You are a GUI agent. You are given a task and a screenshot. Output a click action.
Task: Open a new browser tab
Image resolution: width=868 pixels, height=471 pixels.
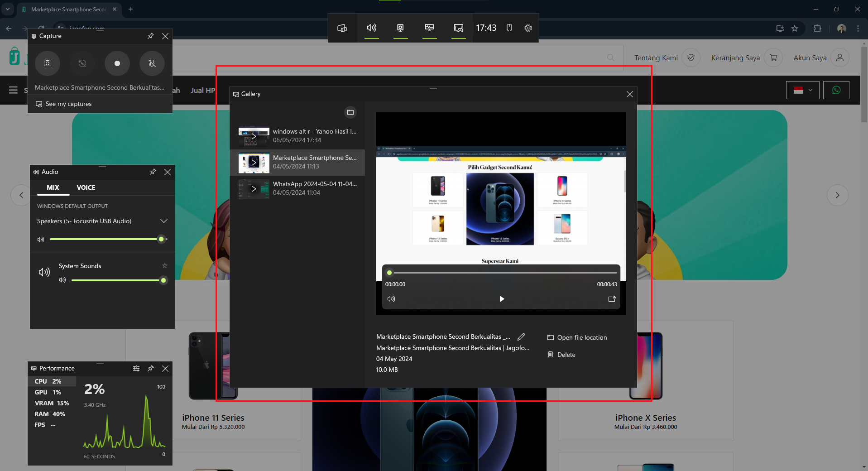131,9
